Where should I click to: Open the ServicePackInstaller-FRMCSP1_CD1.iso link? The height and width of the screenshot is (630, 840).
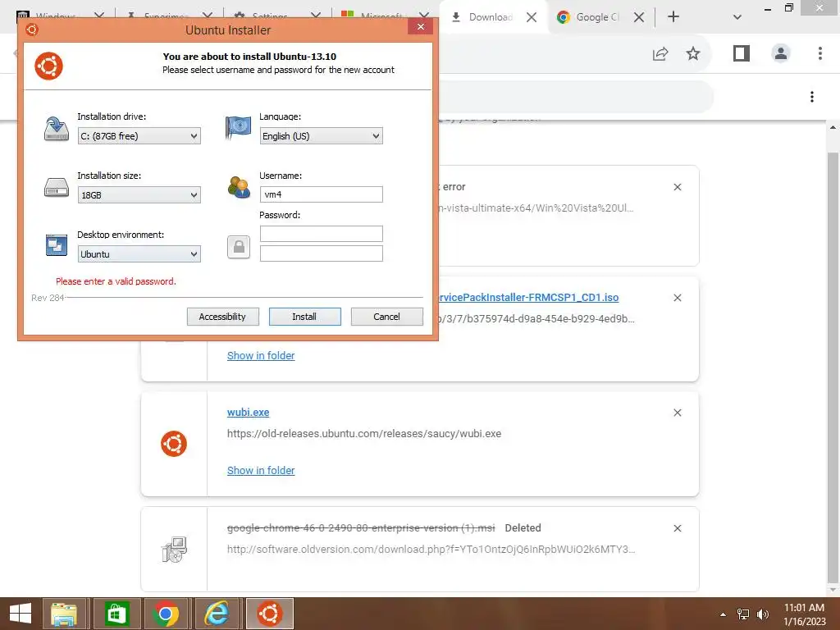(528, 297)
